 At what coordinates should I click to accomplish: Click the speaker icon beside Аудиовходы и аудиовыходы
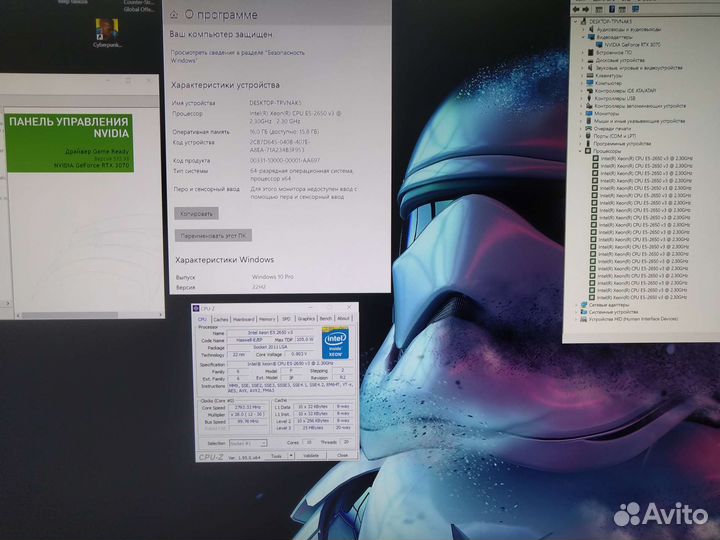tap(591, 29)
